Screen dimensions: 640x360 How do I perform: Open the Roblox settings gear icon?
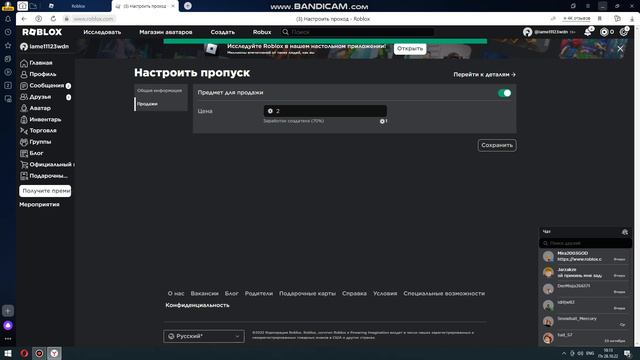coord(624,32)
